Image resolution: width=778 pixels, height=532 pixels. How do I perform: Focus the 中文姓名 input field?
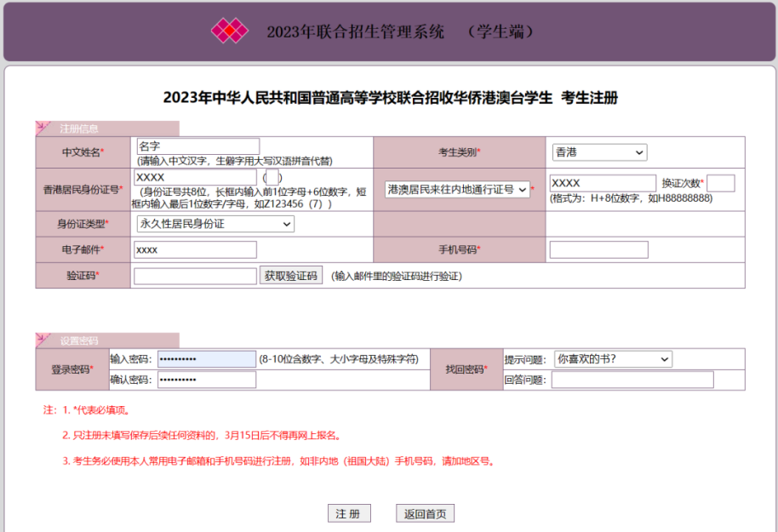[197, 146]
